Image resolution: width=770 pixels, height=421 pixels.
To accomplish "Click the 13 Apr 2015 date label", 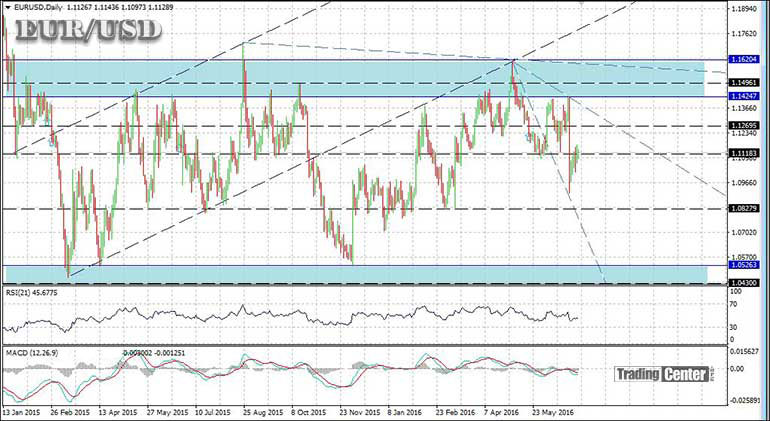I will click(117, 414).
